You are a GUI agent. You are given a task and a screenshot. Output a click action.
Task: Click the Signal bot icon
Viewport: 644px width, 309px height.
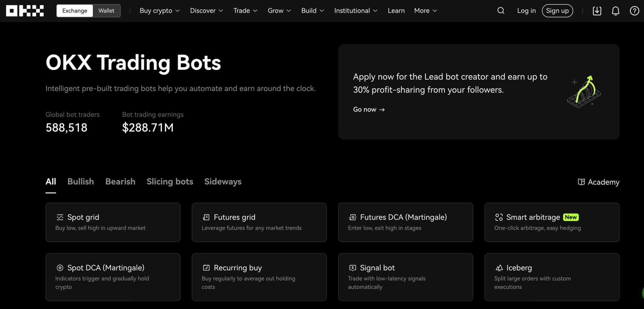click(352, 268)
